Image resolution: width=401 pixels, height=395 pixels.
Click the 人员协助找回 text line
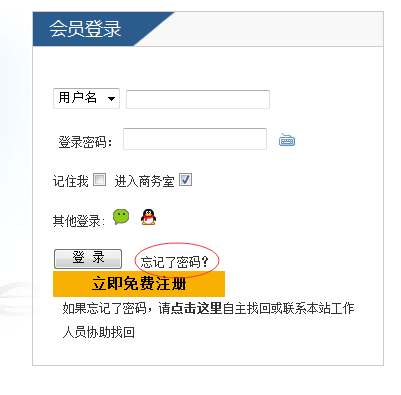[x=99, y=332]
